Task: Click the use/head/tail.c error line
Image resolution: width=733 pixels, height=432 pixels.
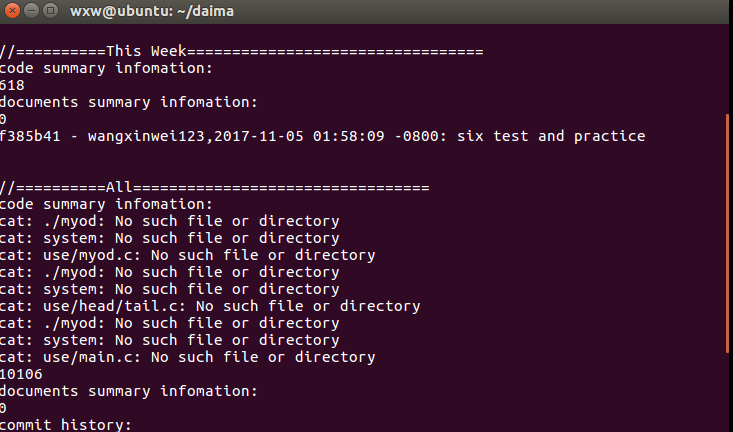Action: pos(209,306)
